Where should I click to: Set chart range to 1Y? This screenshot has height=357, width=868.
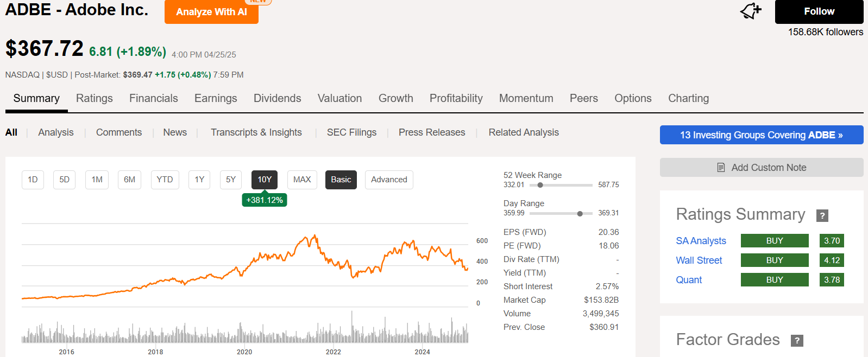(x=199, y=180)
